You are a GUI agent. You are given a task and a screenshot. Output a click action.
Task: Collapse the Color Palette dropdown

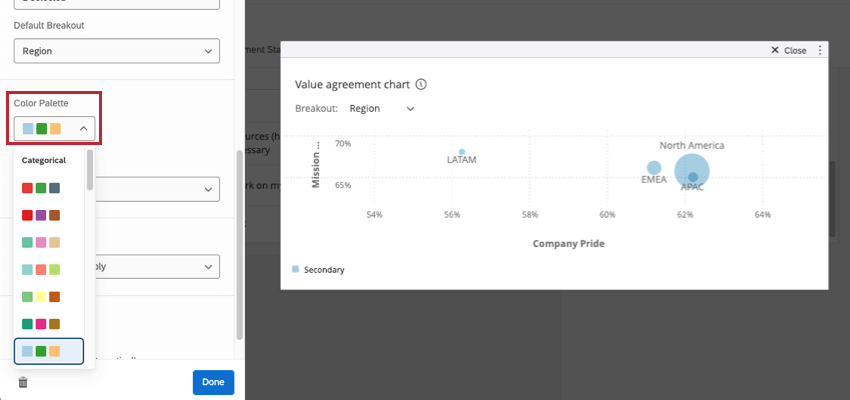(55, 128)
